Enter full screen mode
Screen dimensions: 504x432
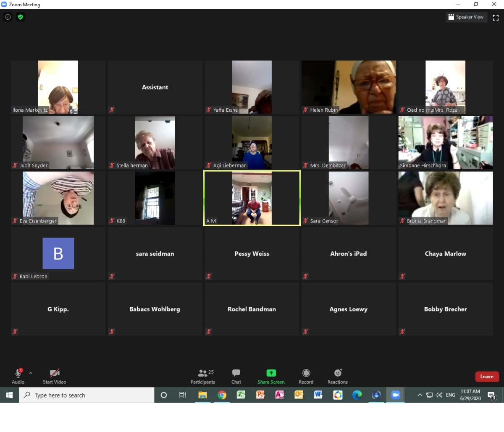[x=496, y=18]
